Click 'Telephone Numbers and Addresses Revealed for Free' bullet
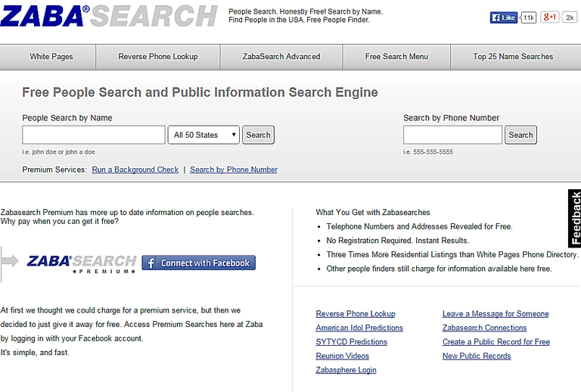 point(419,226)
